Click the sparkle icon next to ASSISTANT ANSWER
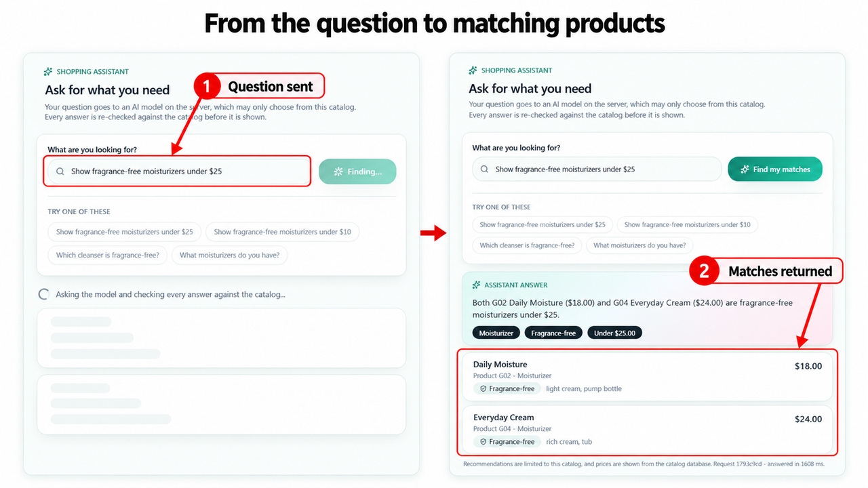The height and width of the screenshot is (488, 868). pos(476,285)
